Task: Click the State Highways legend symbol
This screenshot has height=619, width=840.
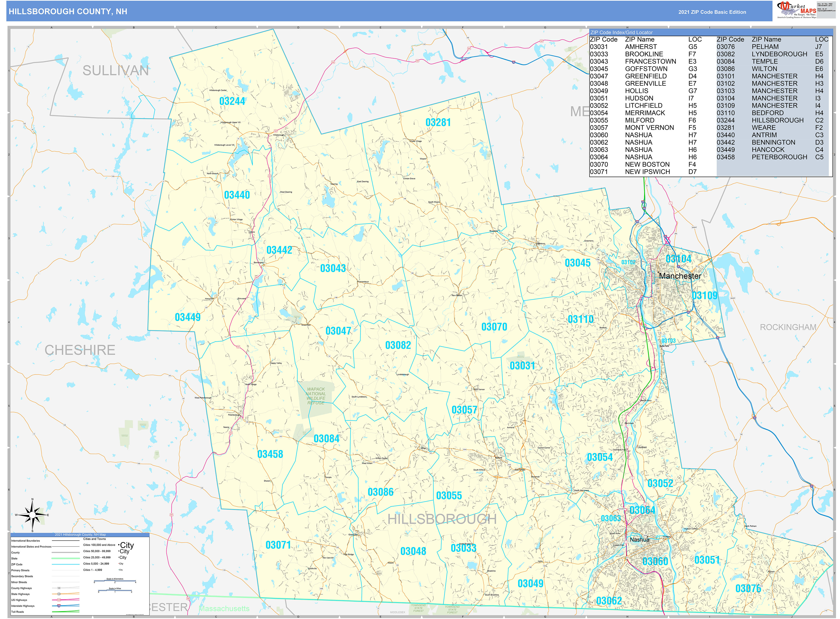Action: (x=65, y=594)
